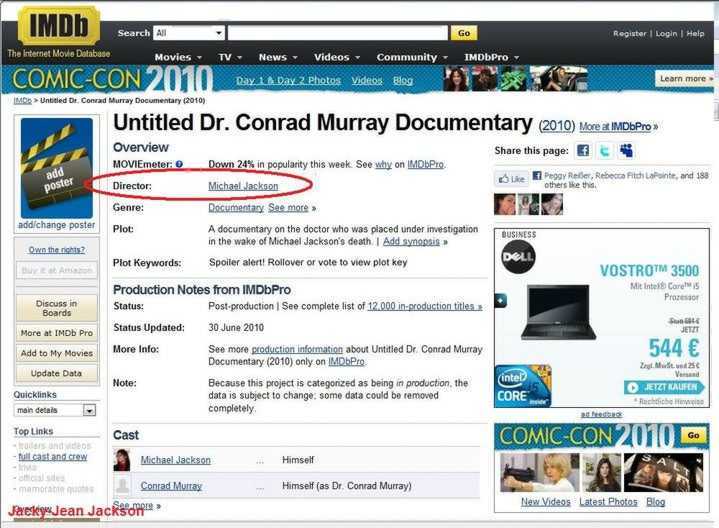The image size is (719, 528).
Task: Open Latest Photos link
Action: click(x=608, y=502)
